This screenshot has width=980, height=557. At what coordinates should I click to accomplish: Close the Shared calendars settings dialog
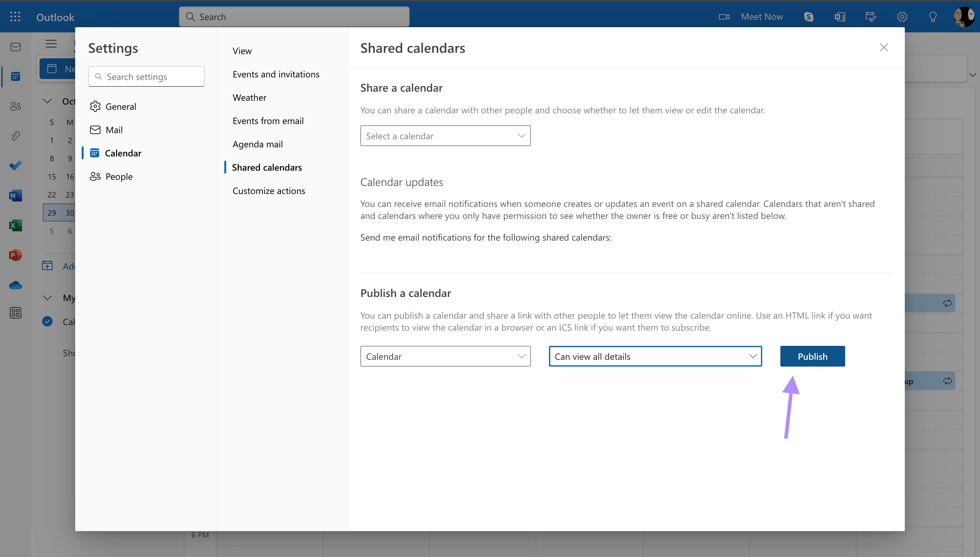coord(884,47)
